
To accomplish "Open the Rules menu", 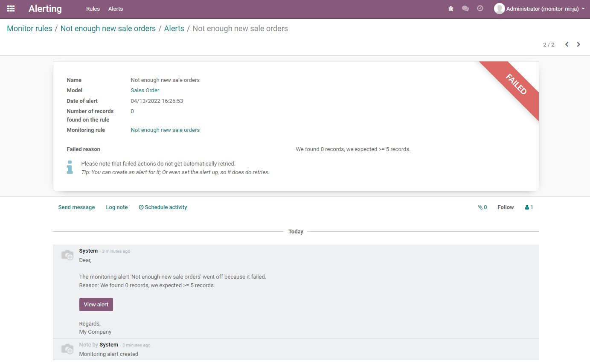I will (93, 9).
